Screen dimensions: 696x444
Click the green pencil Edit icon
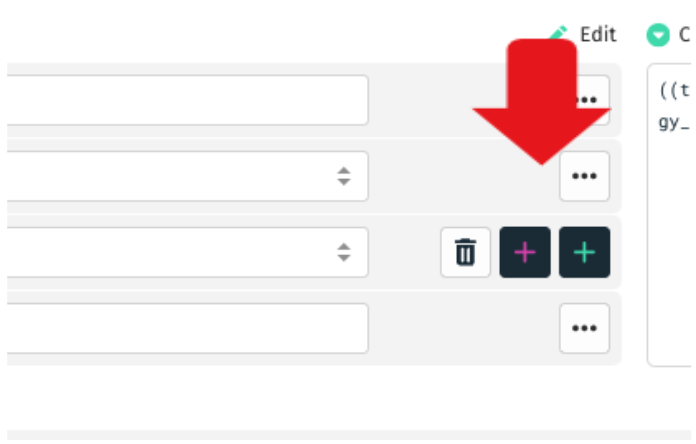pyautogui.click(x=560, y=32)
